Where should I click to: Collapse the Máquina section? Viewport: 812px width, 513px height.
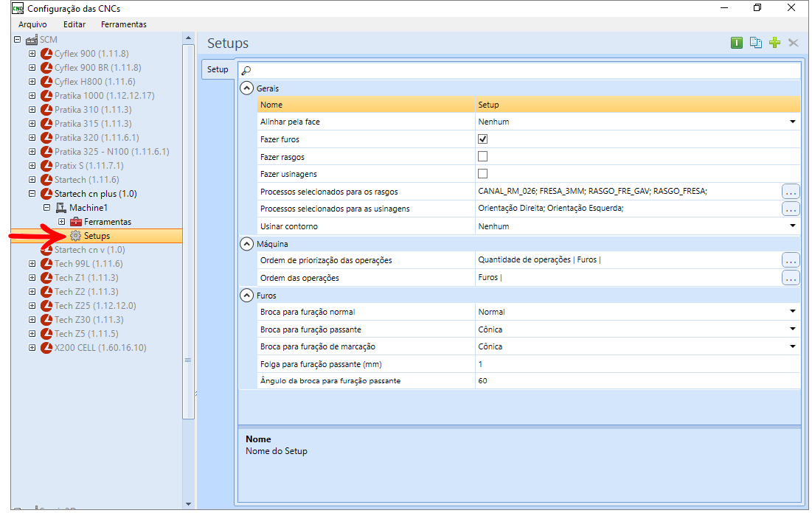[246, 244]
